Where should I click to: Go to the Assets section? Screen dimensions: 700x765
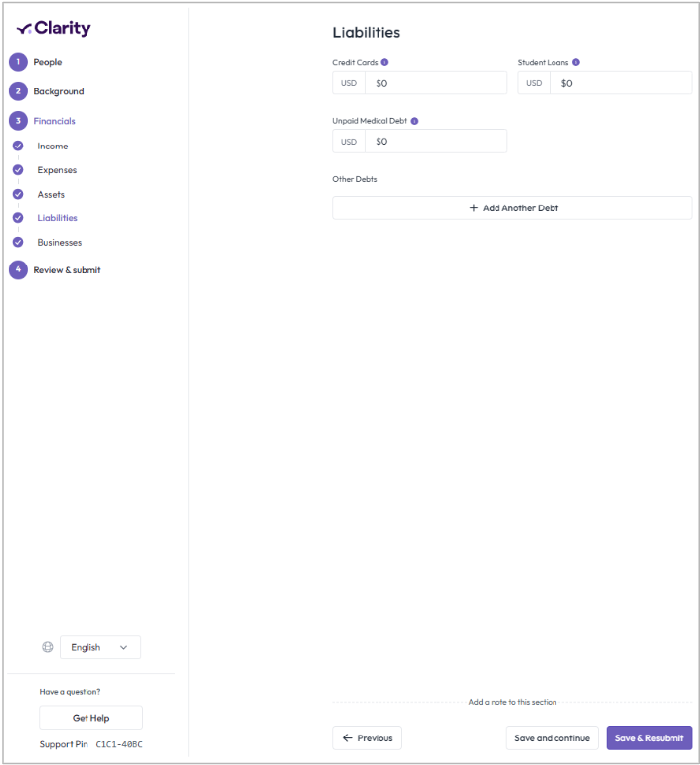coord(51,194)
